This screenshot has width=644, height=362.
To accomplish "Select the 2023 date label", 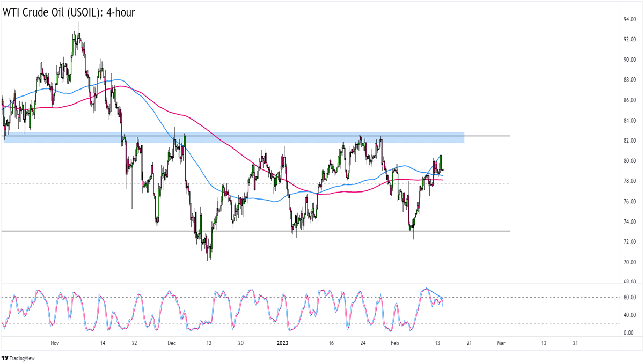I will [282, 342].
